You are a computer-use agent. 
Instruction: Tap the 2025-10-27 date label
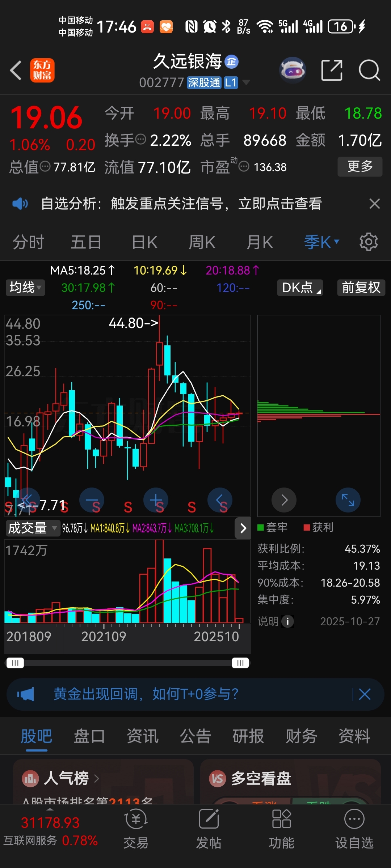pyautogui.click(x=350, y=621)
